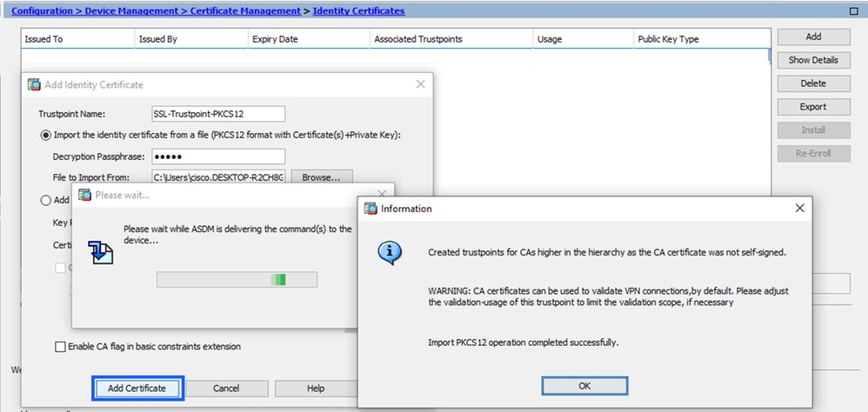
Task: Click the delivery progress bar
Action: [x=237, y=279]
